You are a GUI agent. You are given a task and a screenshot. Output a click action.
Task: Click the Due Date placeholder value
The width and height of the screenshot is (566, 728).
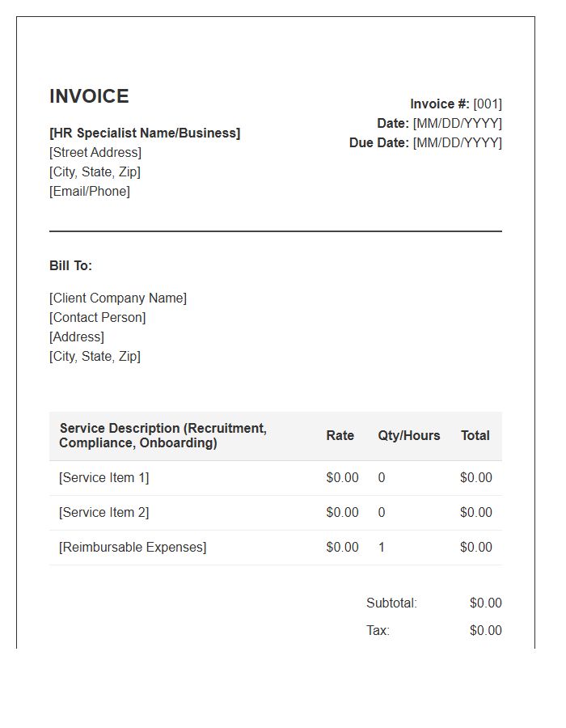(x=458, y=143)
